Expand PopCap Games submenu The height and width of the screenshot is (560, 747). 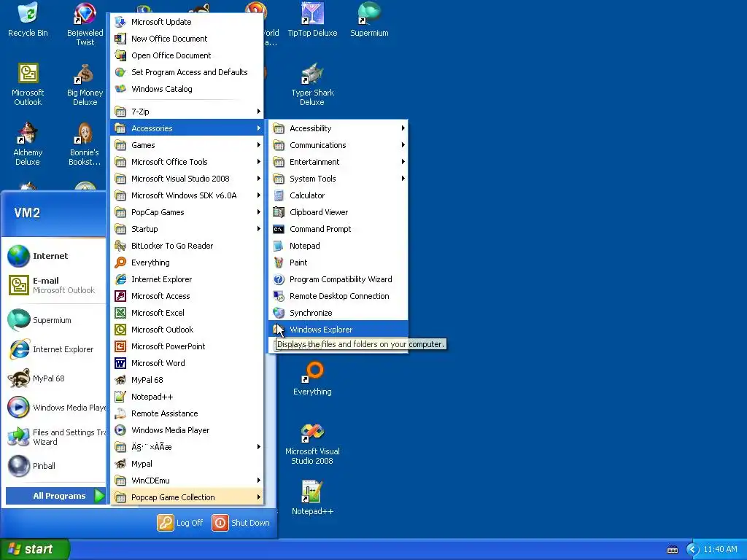187,212
